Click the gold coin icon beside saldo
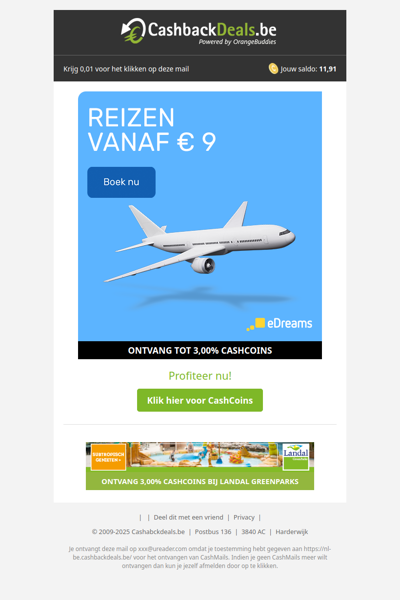Viewport: 400px width, 600px height. pos(273,69)
